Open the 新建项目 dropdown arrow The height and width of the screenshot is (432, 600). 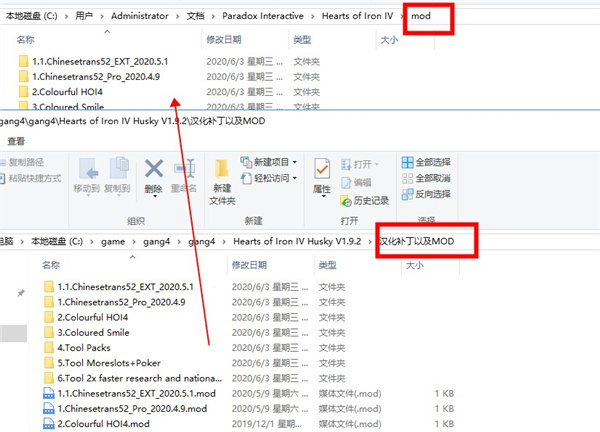tap(295, 162)
